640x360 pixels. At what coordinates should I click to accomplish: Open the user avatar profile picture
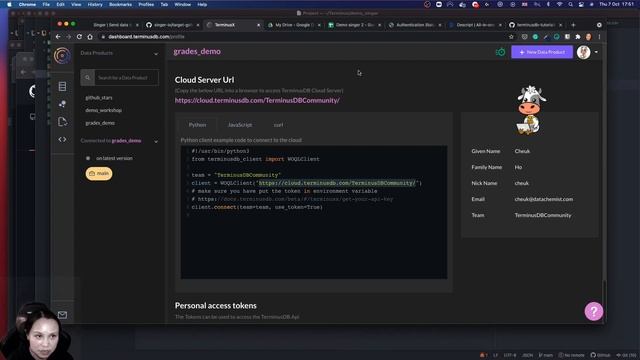[583, 52]
